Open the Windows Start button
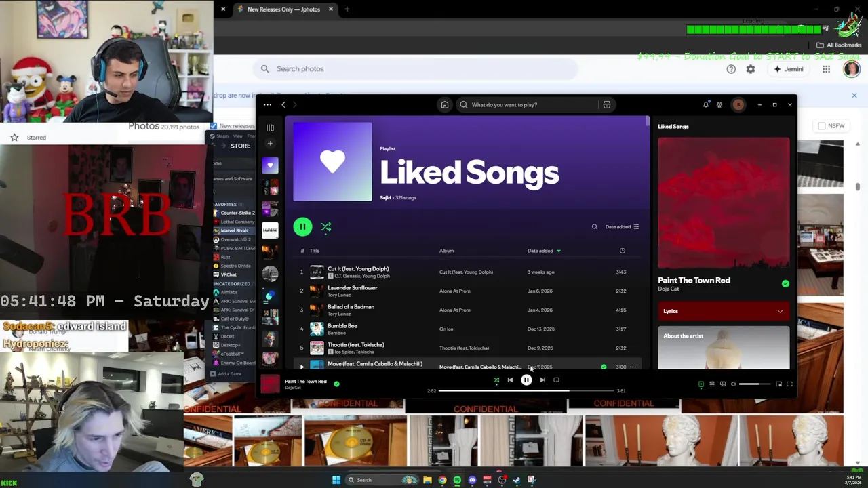Image resolution: width=868 pixels, height=488 pixels. [x=336, y=480]
